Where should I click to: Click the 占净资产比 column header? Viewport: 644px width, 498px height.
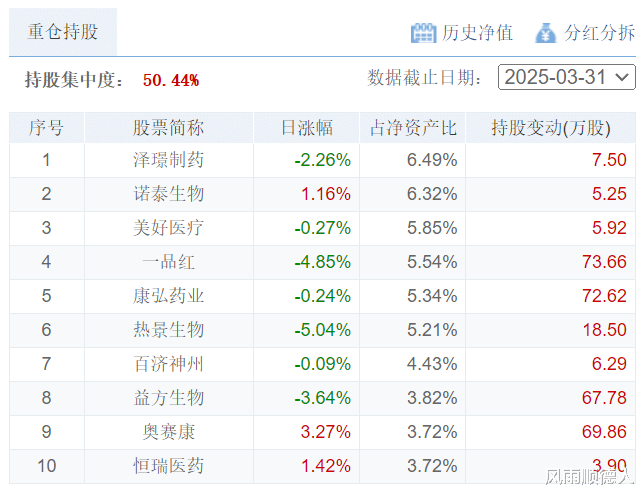(412, 128)
